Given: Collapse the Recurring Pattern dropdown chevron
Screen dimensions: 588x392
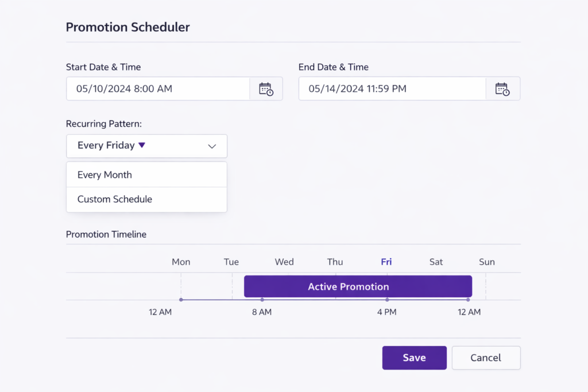Looking at the screenshot, I should 212,146.
